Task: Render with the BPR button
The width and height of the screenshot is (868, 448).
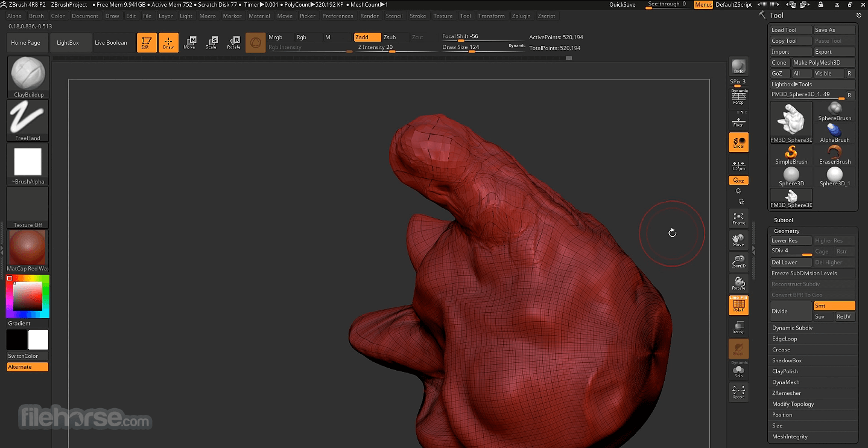Action: [x=738, y=66]
